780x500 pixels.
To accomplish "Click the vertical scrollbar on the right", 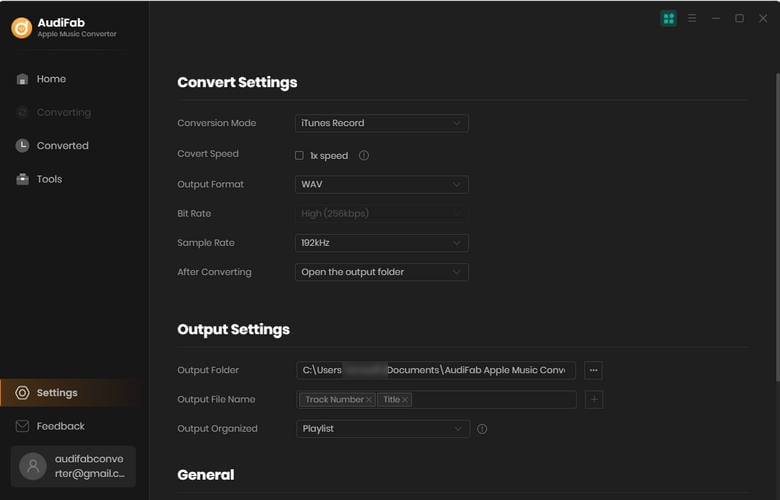I will click(777, 228).
